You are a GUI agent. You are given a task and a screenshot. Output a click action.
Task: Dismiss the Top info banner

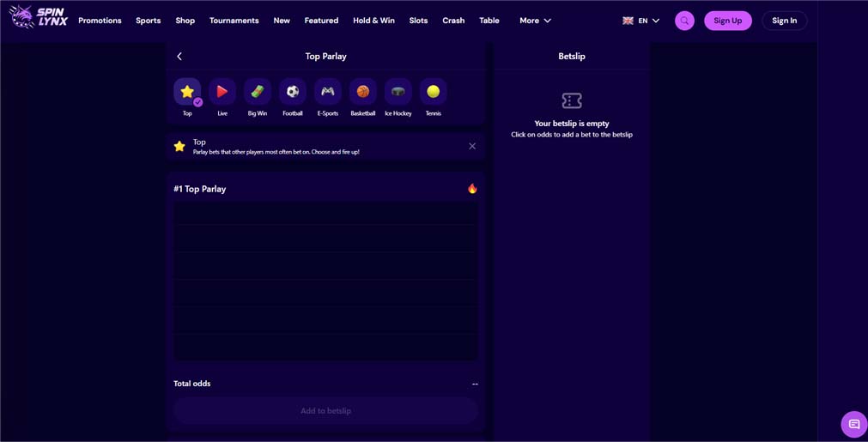point(472,146)
